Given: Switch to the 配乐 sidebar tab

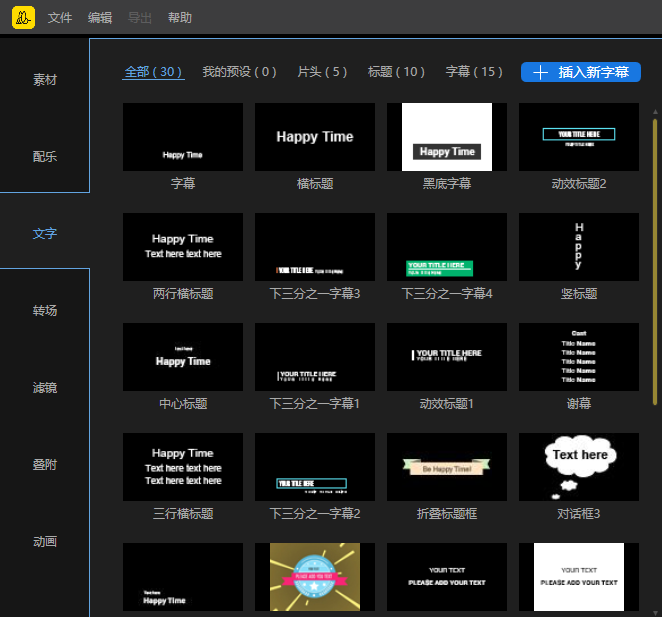Looking at the screenshot, I should pyautogui.click(x=45, y=156).
